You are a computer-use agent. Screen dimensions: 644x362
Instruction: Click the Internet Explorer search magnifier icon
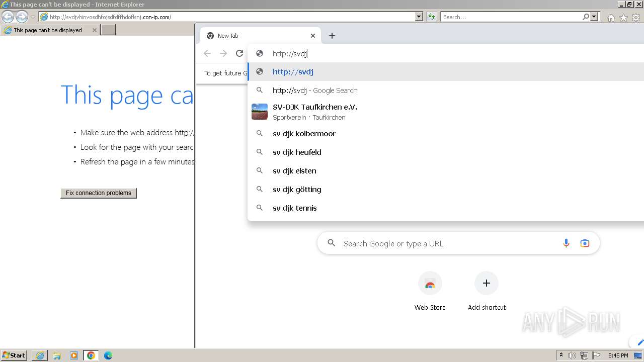(586, 17)
